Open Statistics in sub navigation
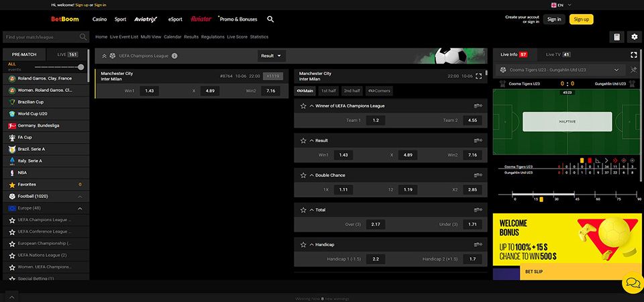The image size is (644, 302). pyautogui.click(x=259, y=37)
